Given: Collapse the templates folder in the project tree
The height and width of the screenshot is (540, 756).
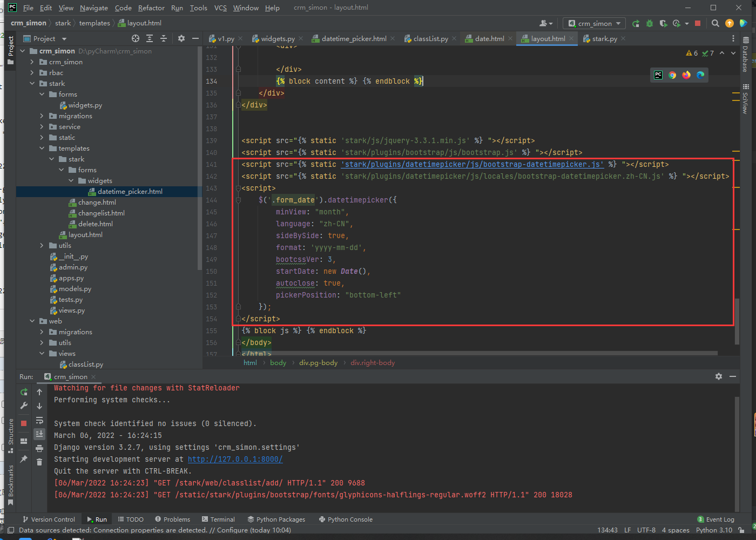Looking at the screenshot, I should click(x=42, y=148).
